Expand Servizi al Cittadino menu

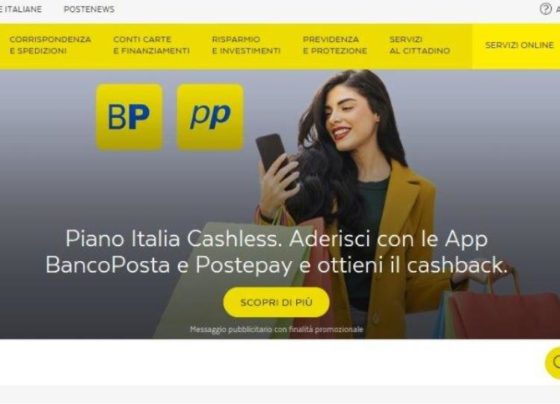point(420,45)
